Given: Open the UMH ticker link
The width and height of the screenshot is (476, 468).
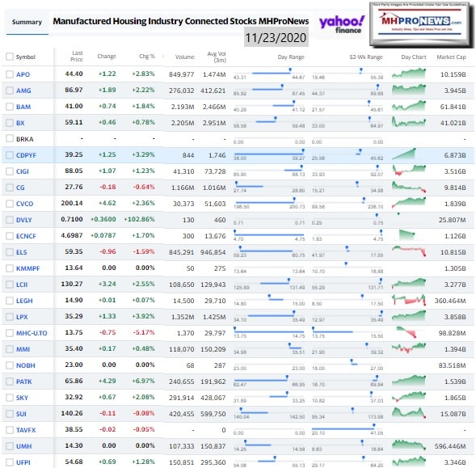Looking at the screenshot, I should [24, 446].
